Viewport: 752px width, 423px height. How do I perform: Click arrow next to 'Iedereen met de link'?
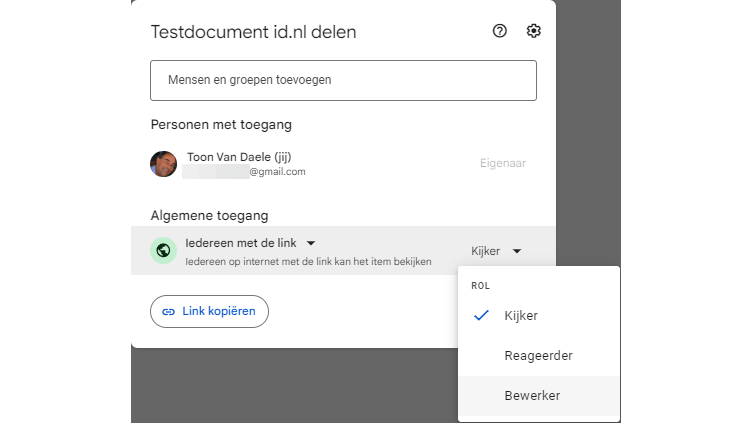pos(311,243)
